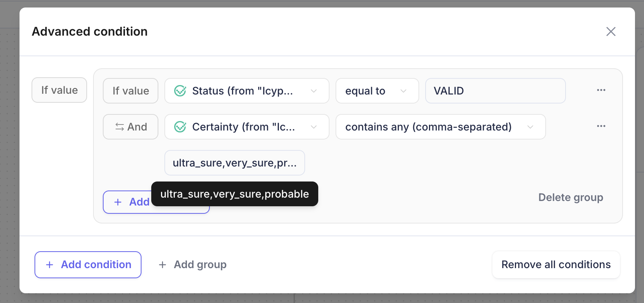644x303 pixels.
Task: Click Add button inside the group
Action: pyautogui.click(x=128, y=202)
